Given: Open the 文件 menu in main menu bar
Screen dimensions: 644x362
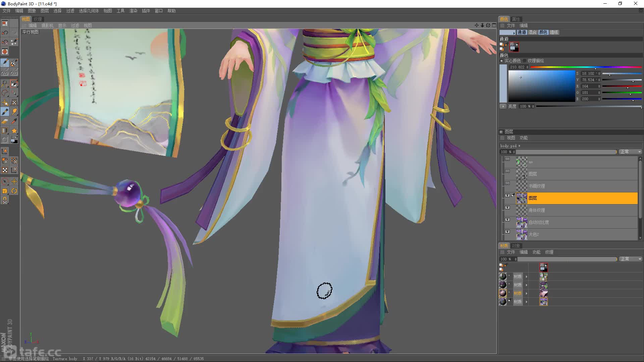Looking at the screenshot, I should pos(6,11).
